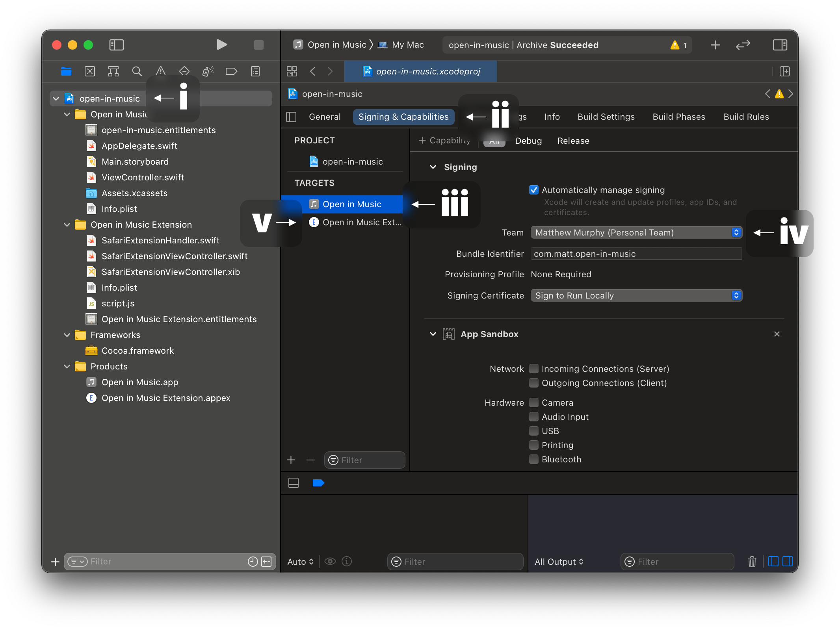
Task: Select the Issue navigator warning icon
Action: (x=161, y=71)
